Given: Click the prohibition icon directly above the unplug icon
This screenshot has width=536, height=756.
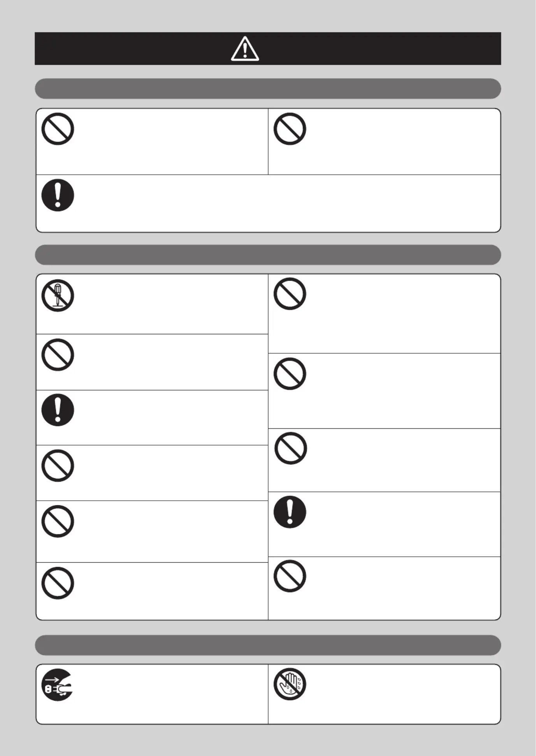Looking at the screenshot, I should [58, 583].
